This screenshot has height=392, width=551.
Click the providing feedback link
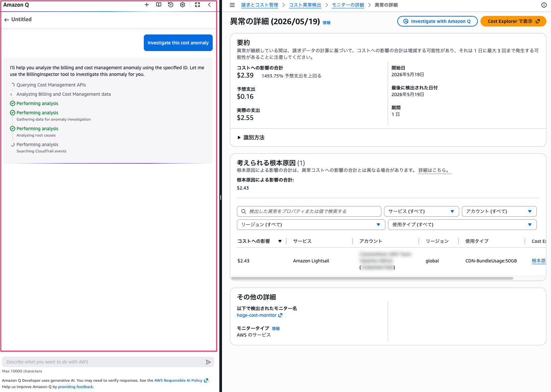[x=76, y=387]
